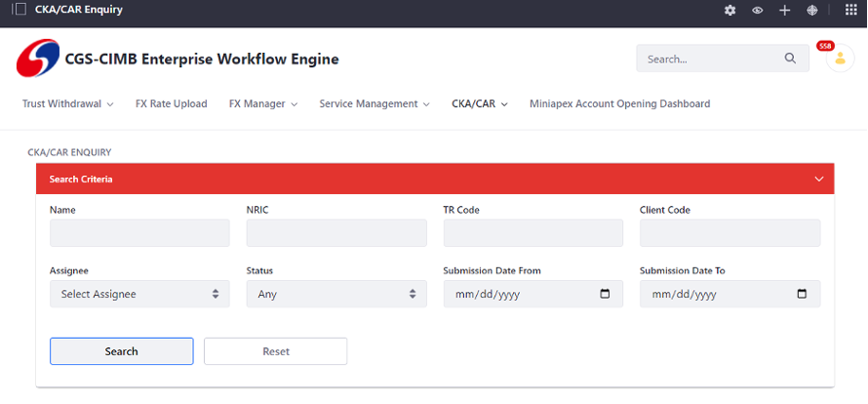Open the applications grid icon
This screenshot has height=404, width=868.
tap(850, 10)
